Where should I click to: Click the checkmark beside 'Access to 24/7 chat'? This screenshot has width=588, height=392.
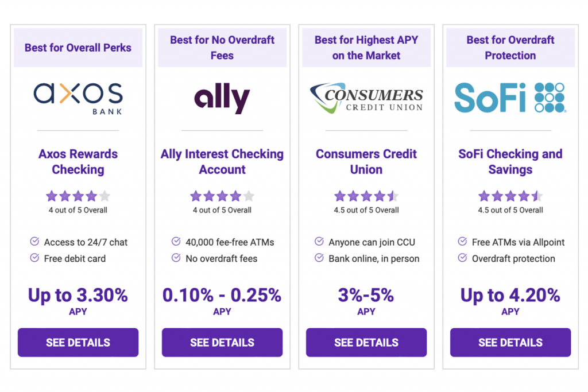click(35, 242)
